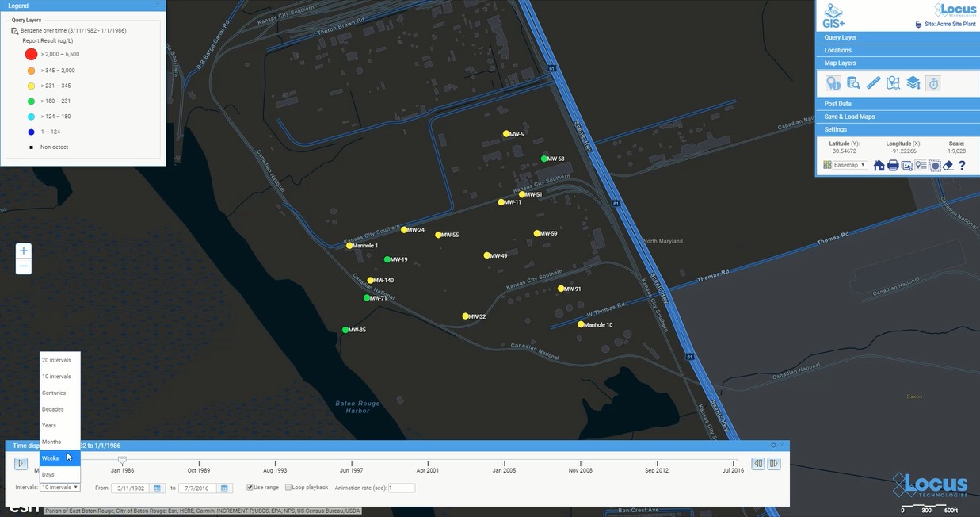Click the MW-51 well marker
The height and width of the screenshot is (517, 980).
pos(522,194)
